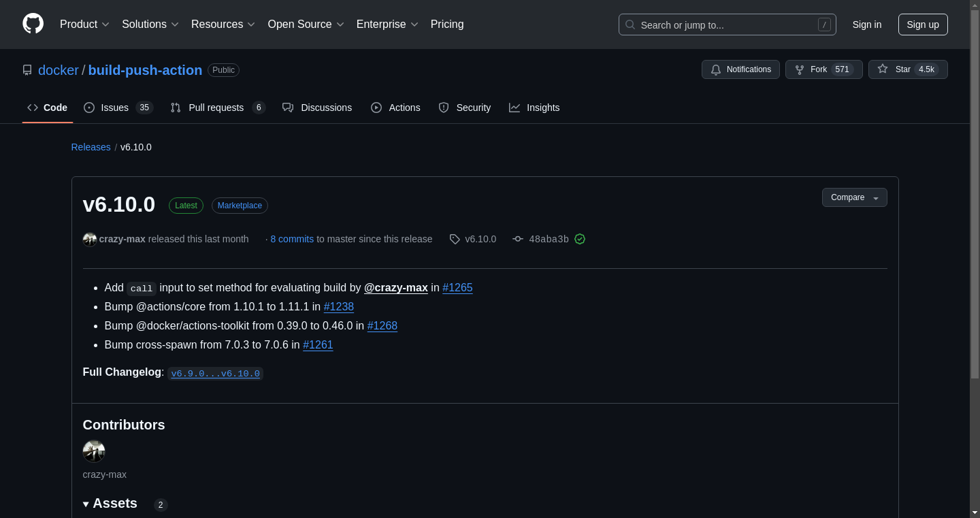Click the Latest badge
This screenshot has width=980, height=518.
(x=186, y=206)
